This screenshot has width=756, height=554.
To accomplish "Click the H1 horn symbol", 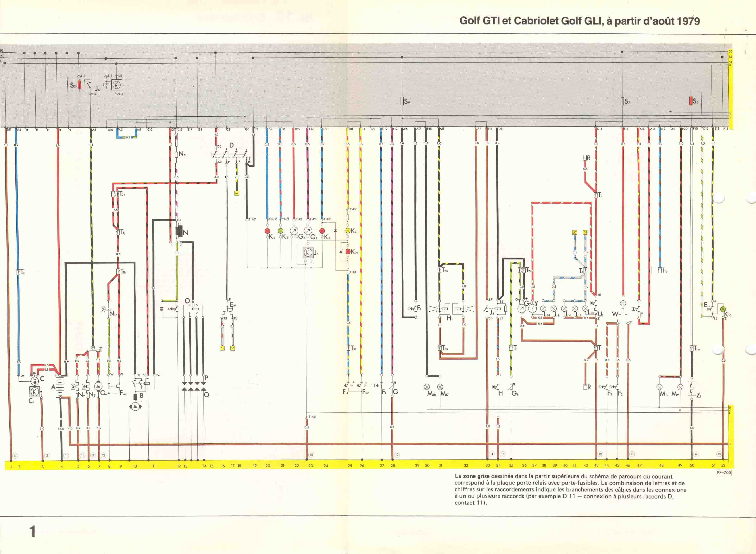I will pos(451,308).
